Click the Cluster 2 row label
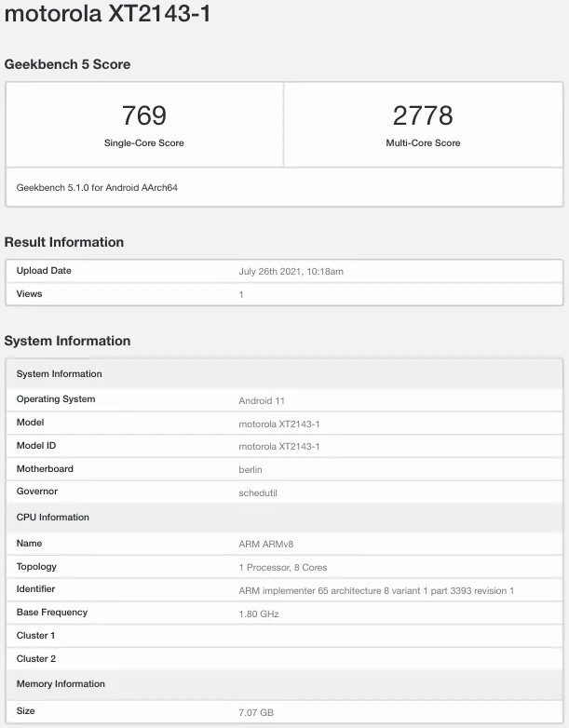 click(36, 659)
